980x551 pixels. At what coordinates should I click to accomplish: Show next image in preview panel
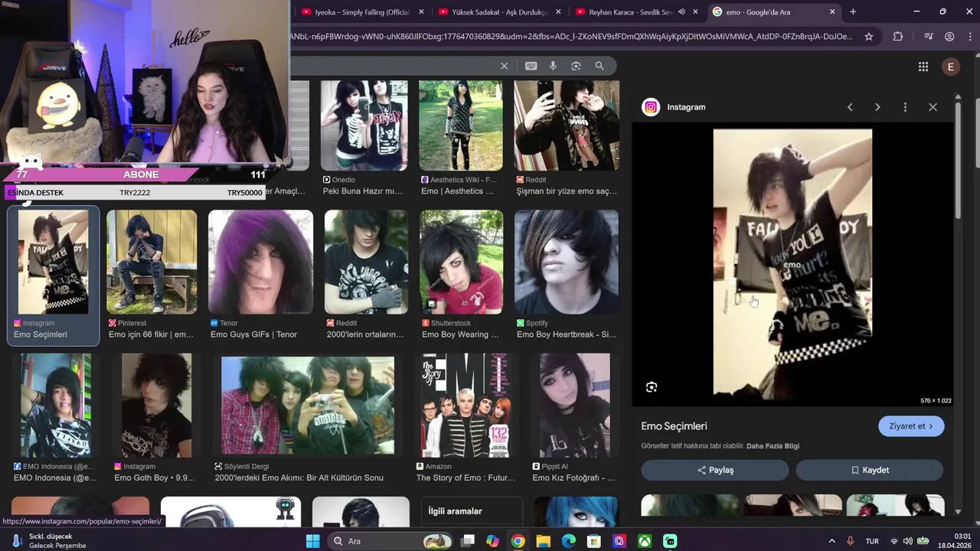(x=877, y=107)
